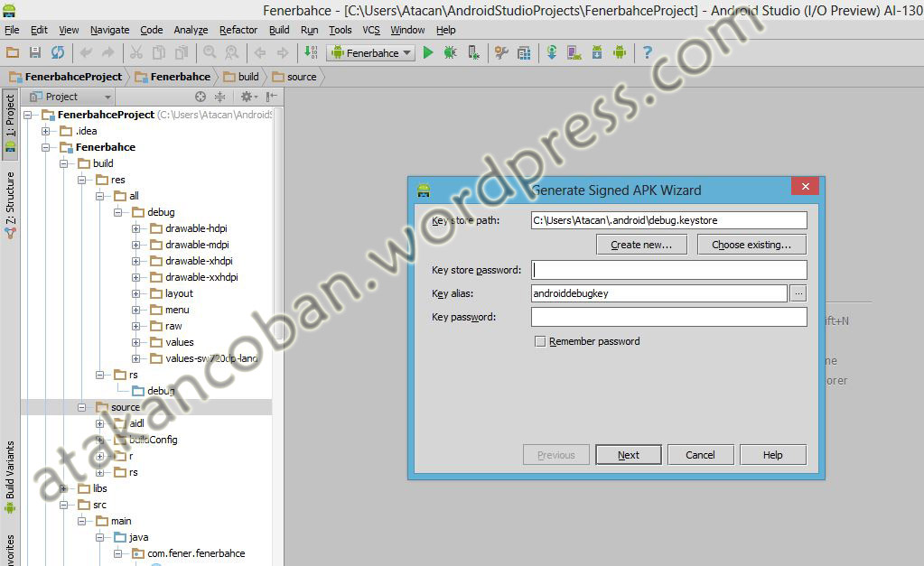Click the Find magnifier icon
Image resolution: width=924 pixels, height=566 pixels.
[x=210, y=53]
